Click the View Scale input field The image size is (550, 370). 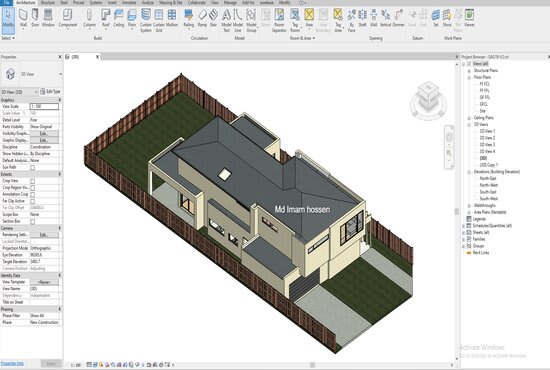point(44,106)
